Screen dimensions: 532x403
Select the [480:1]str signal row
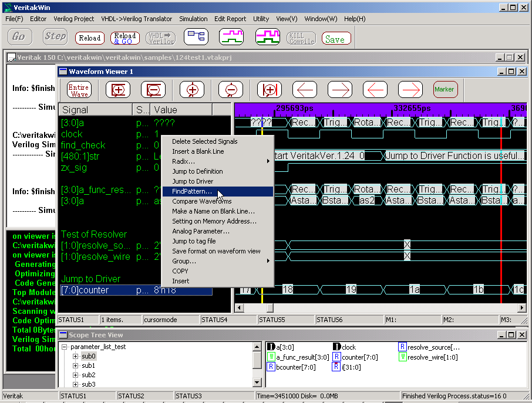[x=110, y=157]
